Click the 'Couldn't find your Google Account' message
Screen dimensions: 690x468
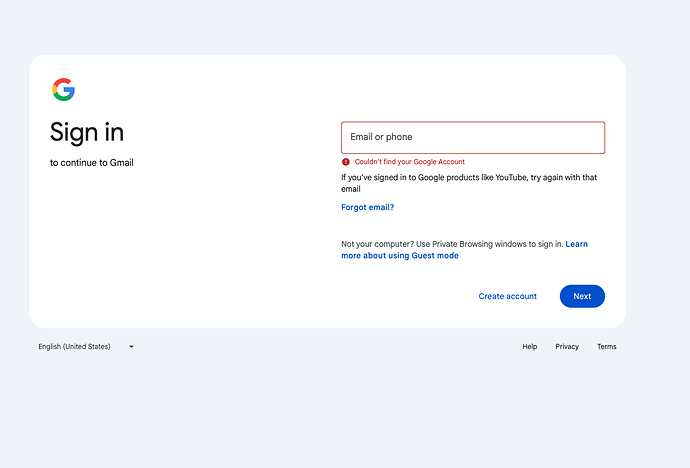[x=409, y=162]
